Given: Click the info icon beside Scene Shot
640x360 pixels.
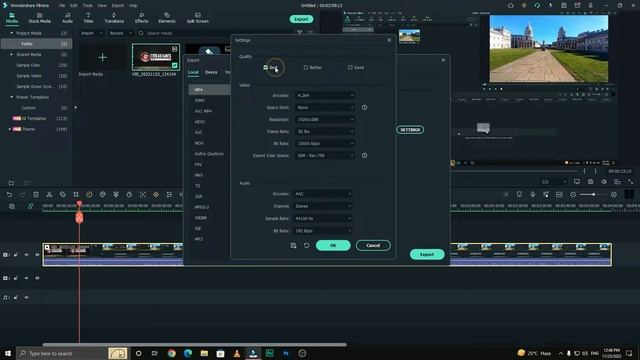Looking at the screenshot, I should click(364, 107).
